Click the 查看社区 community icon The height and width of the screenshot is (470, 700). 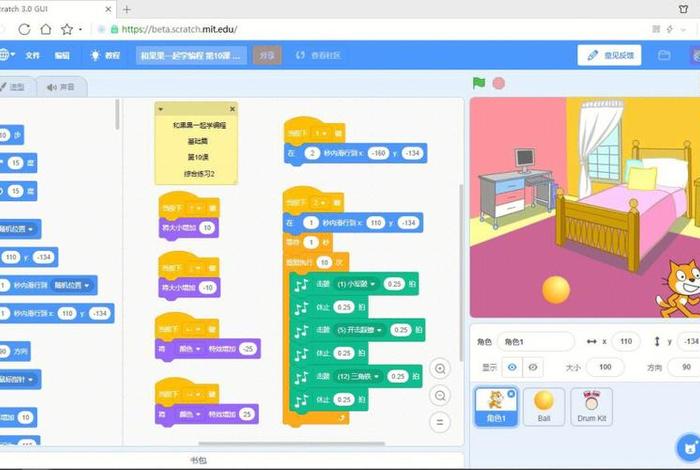pyautogui.click(x=300, y=55)
